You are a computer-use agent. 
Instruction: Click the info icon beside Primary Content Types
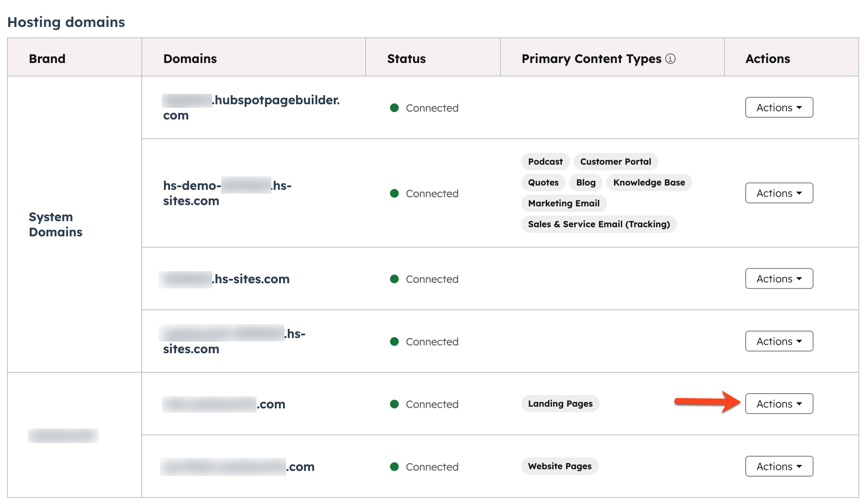670,58
